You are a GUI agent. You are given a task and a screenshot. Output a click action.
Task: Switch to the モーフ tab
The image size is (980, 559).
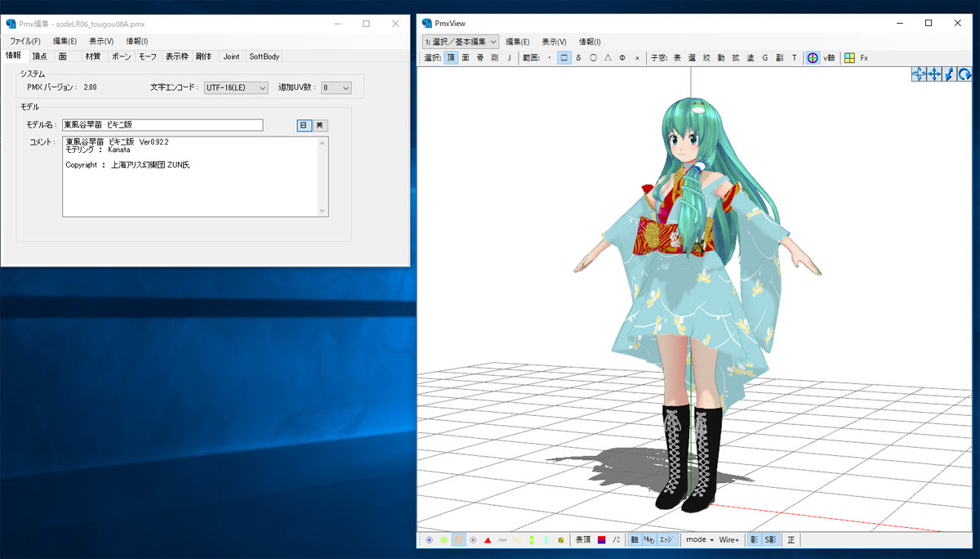coord(148,56)
